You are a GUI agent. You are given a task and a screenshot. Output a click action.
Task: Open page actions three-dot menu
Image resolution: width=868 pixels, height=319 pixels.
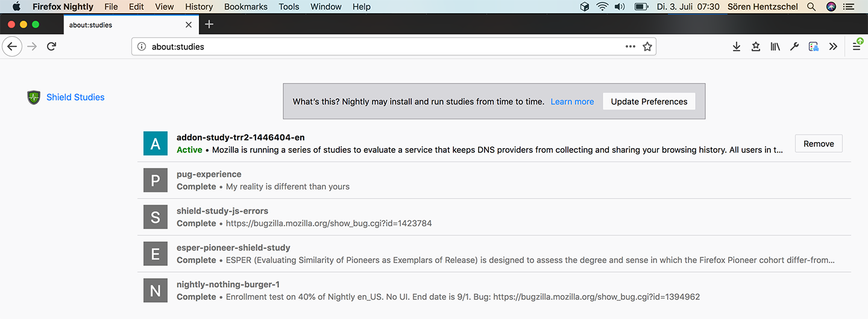(x=630, y=46)
